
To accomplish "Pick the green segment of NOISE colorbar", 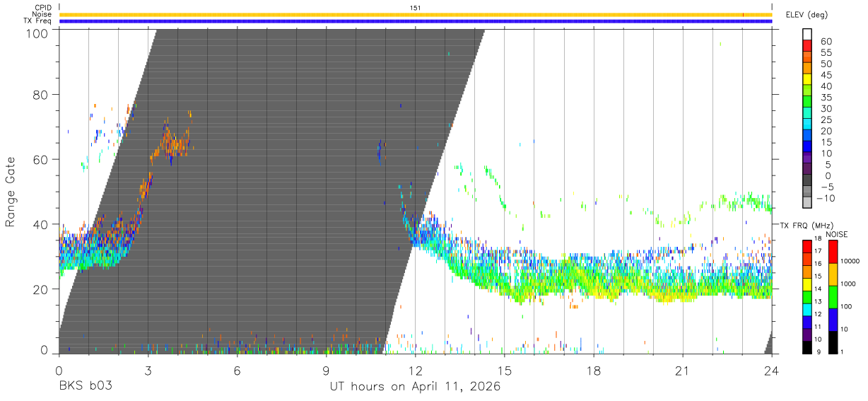I will [832, 297].
